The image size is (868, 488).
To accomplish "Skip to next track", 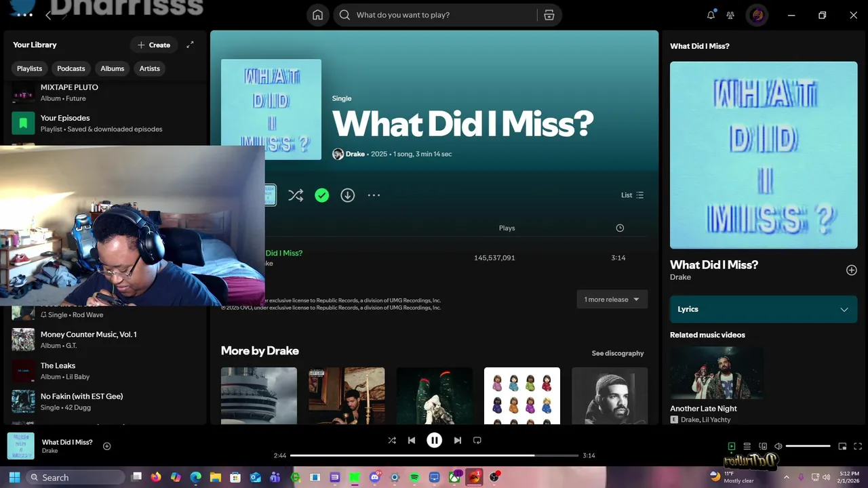I will pyautogui.click(x=458, y=441).
